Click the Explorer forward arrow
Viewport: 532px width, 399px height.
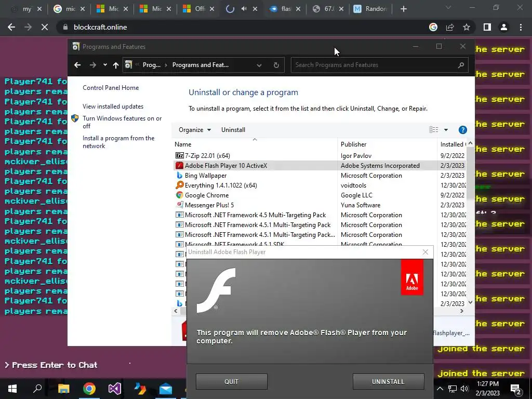click(x=92, y=65)
